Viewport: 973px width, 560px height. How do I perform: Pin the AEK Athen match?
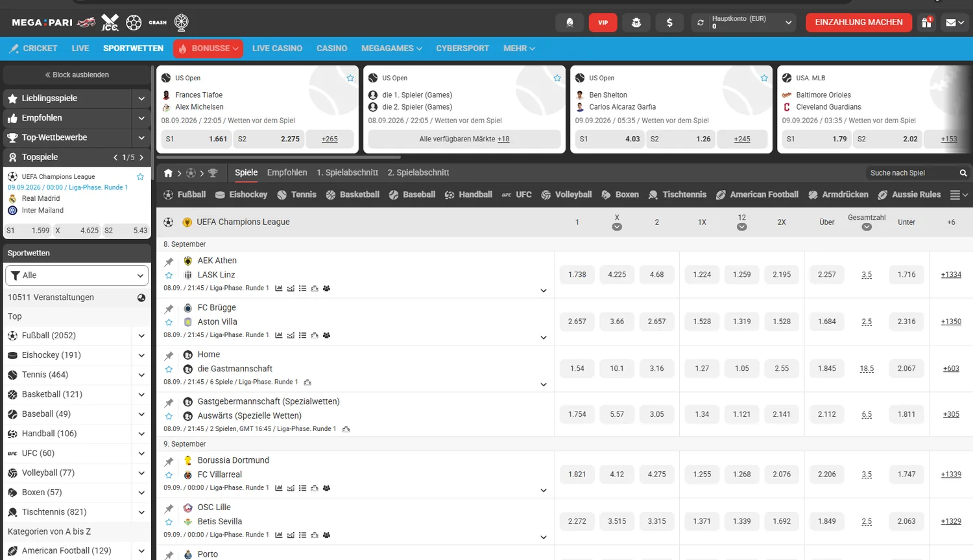(169, 262)
